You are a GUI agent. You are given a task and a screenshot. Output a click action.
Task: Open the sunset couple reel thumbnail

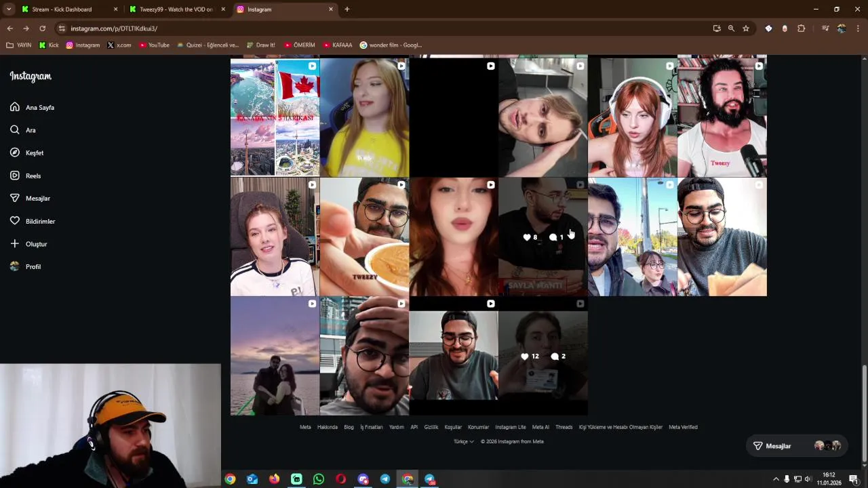[275, 356]
